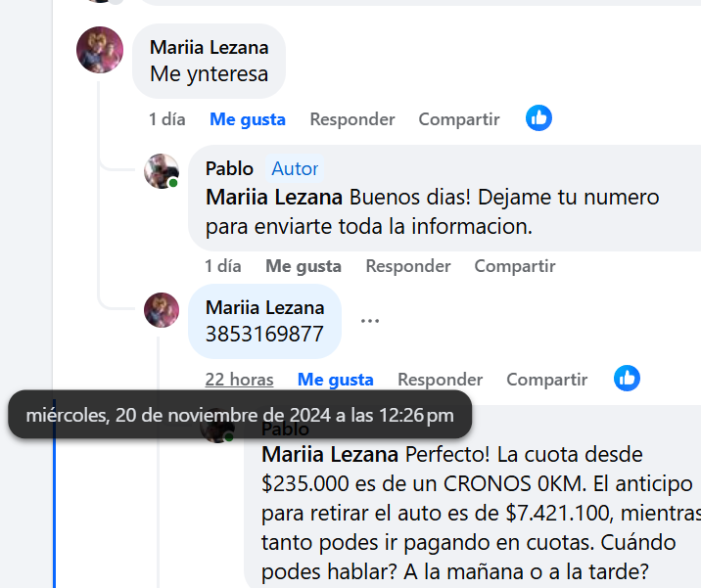The image size is (701, 588).
Task: Reply to the "Me ynteresa" comment
Action: pos(352,119)
